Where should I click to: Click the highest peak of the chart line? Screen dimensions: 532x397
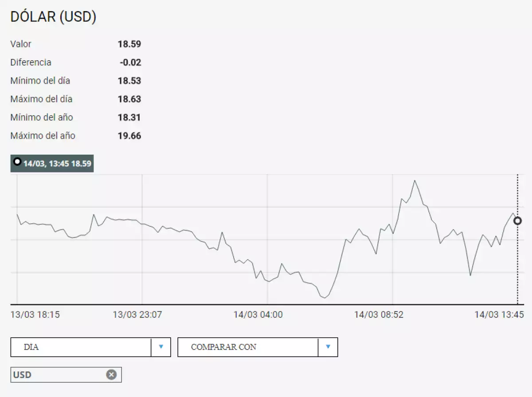pyautogui.click(x=415, y=180)
